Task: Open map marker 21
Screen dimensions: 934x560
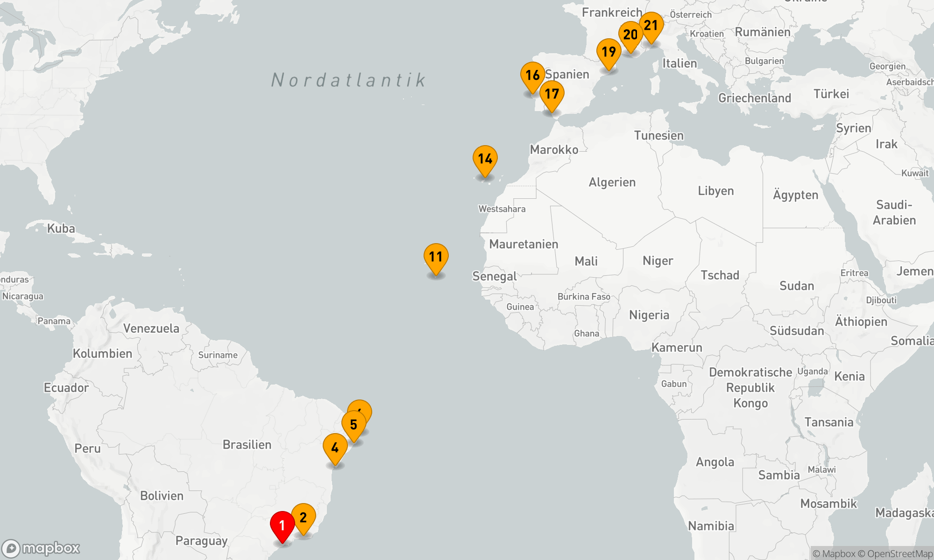Action: [x=651, y=27]
